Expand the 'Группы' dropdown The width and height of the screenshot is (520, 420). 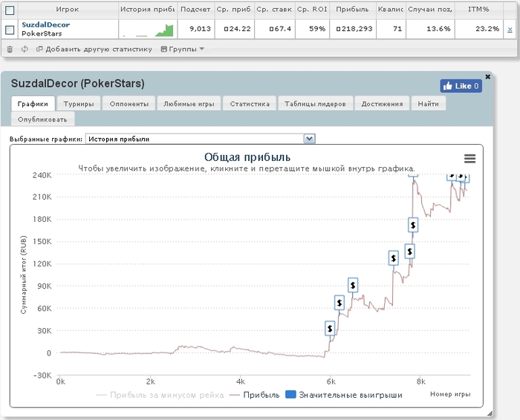click(183, 49)
